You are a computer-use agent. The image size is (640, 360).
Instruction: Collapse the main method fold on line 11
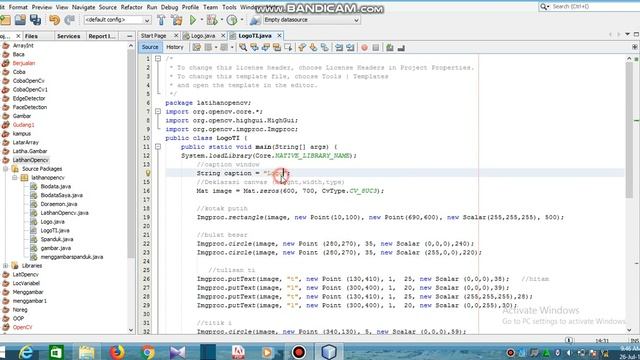[x=158, y=147]
